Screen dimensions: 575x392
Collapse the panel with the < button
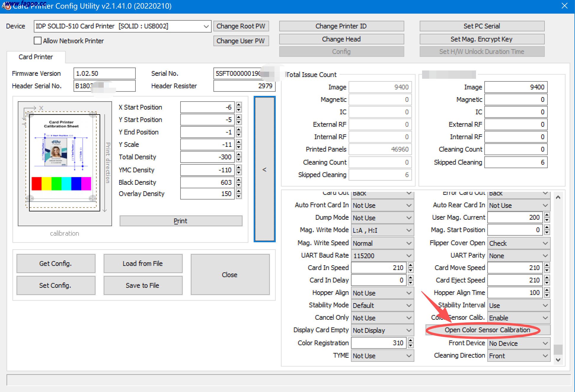pos(264,169)
